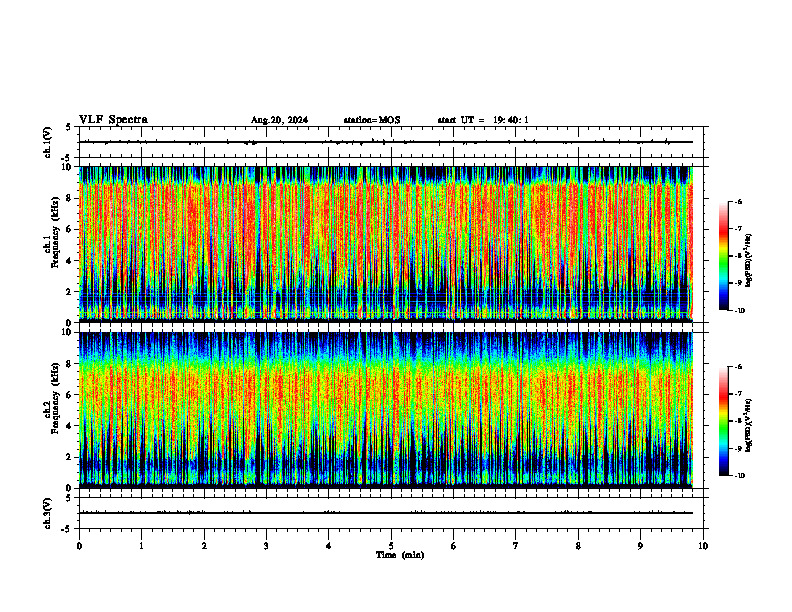Click the "-5" tick on ch.3(V) axis

(66, 529)
